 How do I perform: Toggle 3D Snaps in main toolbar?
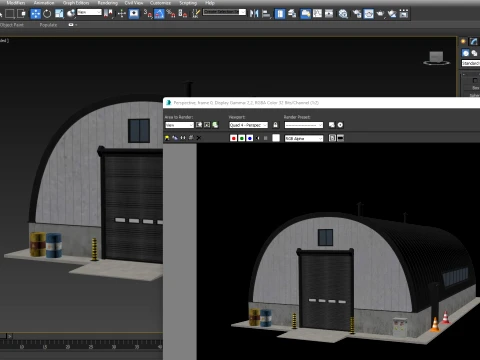point(148,14)
